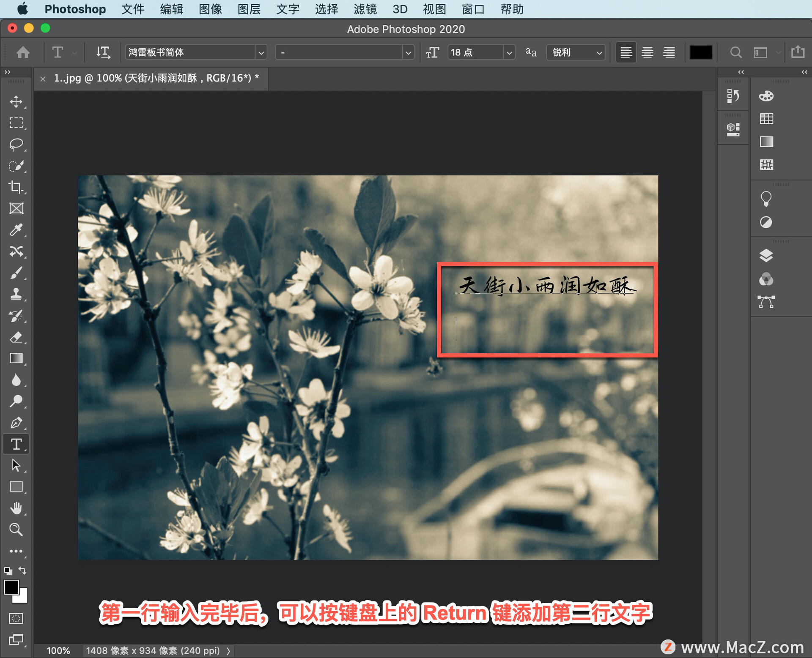Select the Lasso tool
Image resolution: width=812 pixels, height=658 pixels.
(16, 145)
